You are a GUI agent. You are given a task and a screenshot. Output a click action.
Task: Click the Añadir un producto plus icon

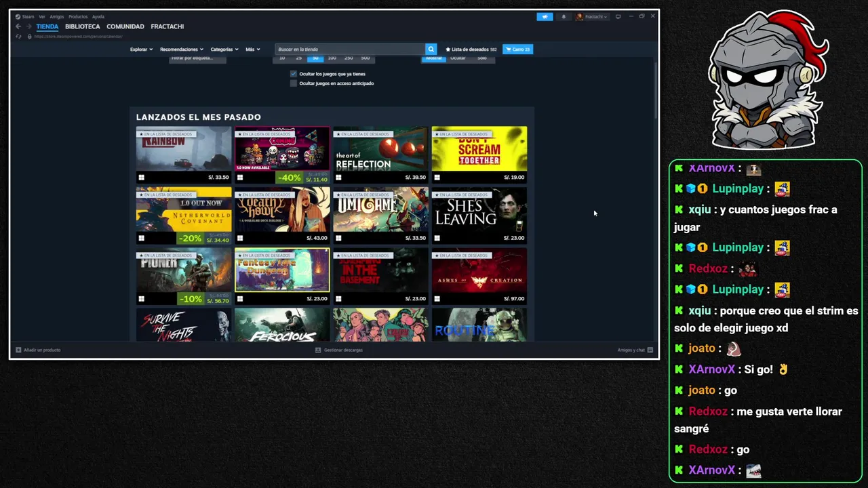pyautogui.click(x=18, y=350)
